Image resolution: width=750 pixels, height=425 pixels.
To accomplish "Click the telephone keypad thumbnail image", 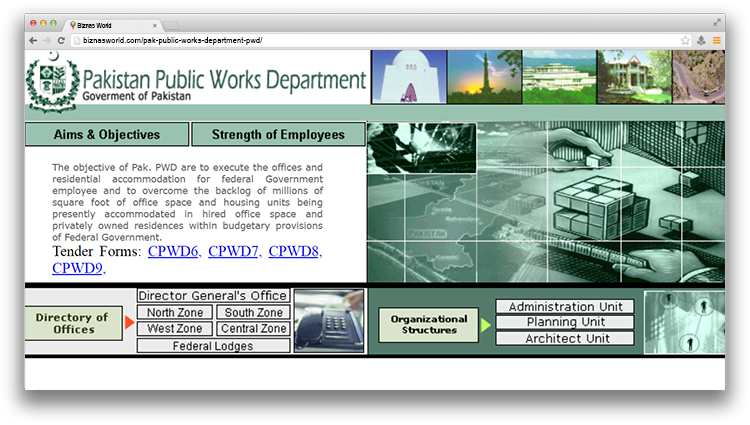I will [329, 321].
